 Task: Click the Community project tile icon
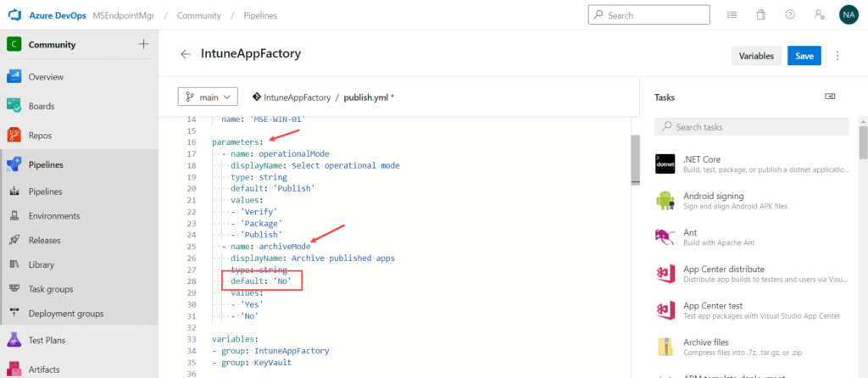coord(14,44)
